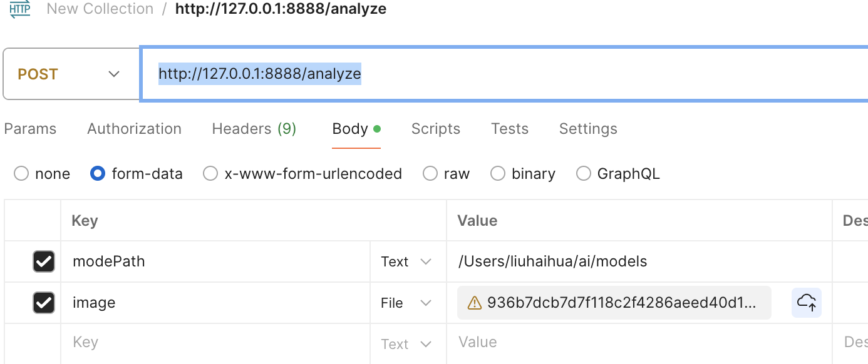
Task: Open the image File type dropdown
Action: 406,303
